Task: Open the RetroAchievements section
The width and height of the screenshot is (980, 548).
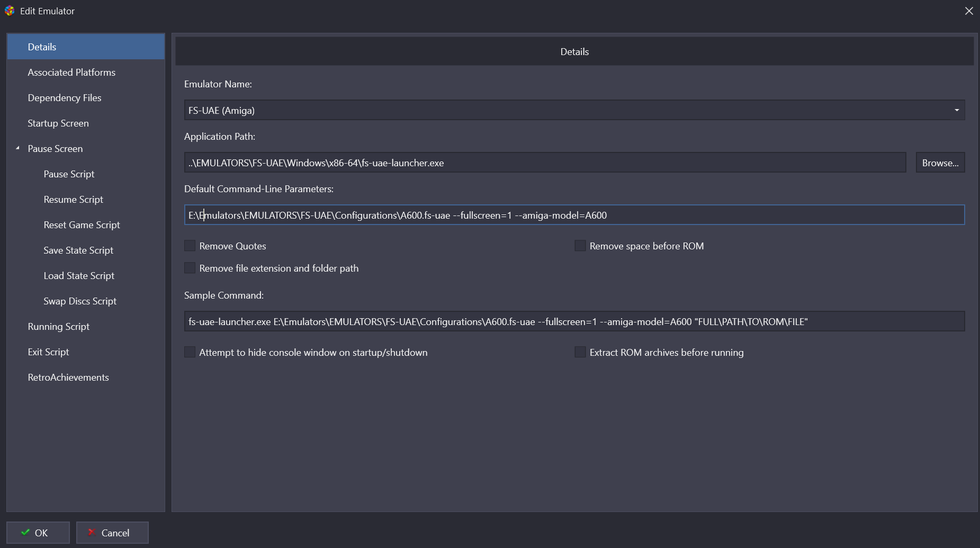Action: pyautogui.click(x=68, y=378)
